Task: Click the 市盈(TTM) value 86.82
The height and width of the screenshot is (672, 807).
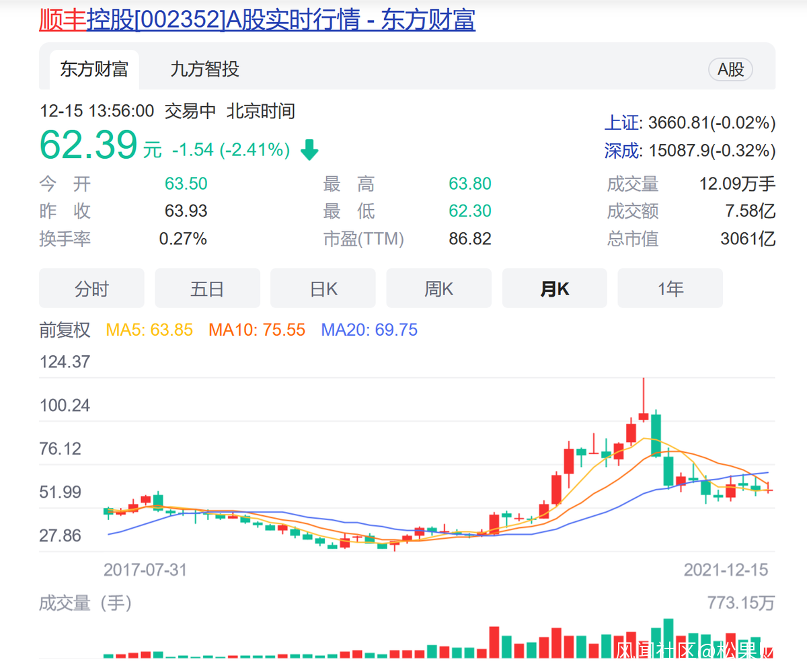Action: click(470, 239)
